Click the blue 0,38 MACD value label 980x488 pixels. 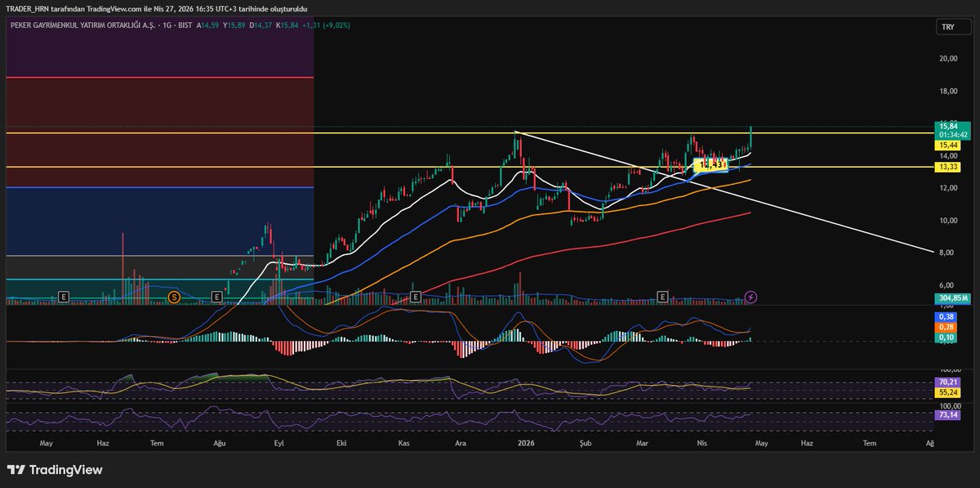click(x=947, y=316)
